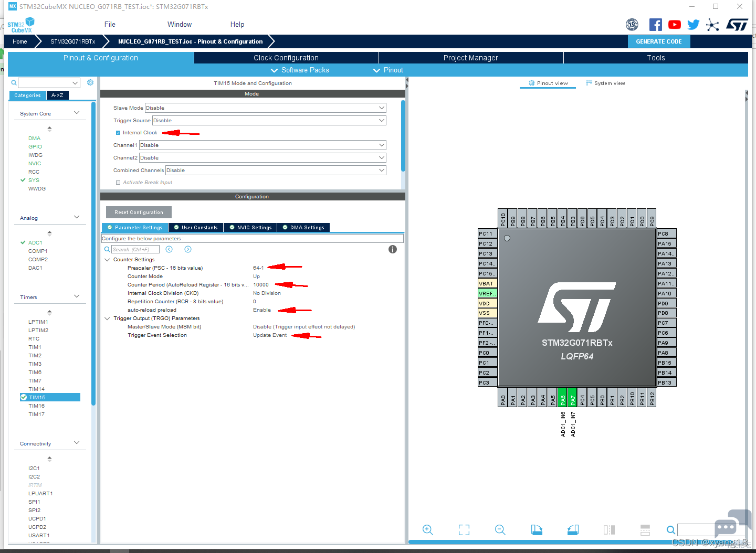Image resolution: width=756 pixels, height=553 pixels.
Task: Open the Channel2 dropdown
Action: [262, 157]
